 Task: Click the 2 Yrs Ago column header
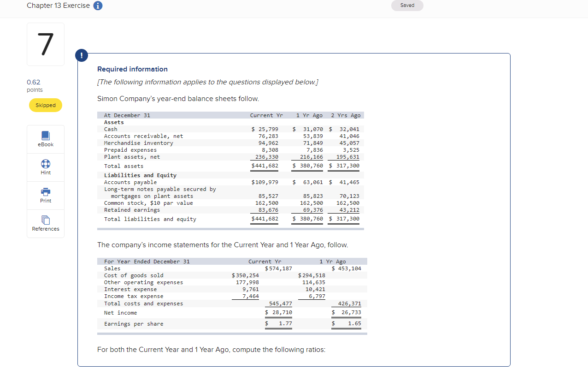(x=346, y=115)
